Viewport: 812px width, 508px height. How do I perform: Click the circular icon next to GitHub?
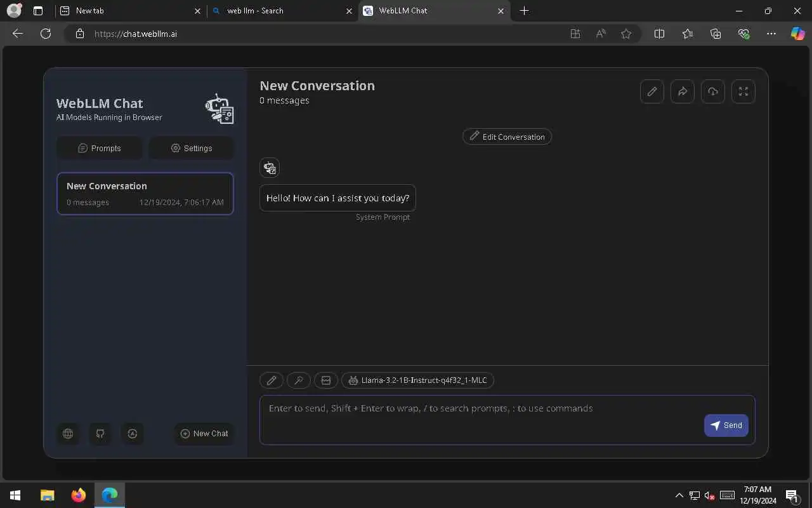133,434
